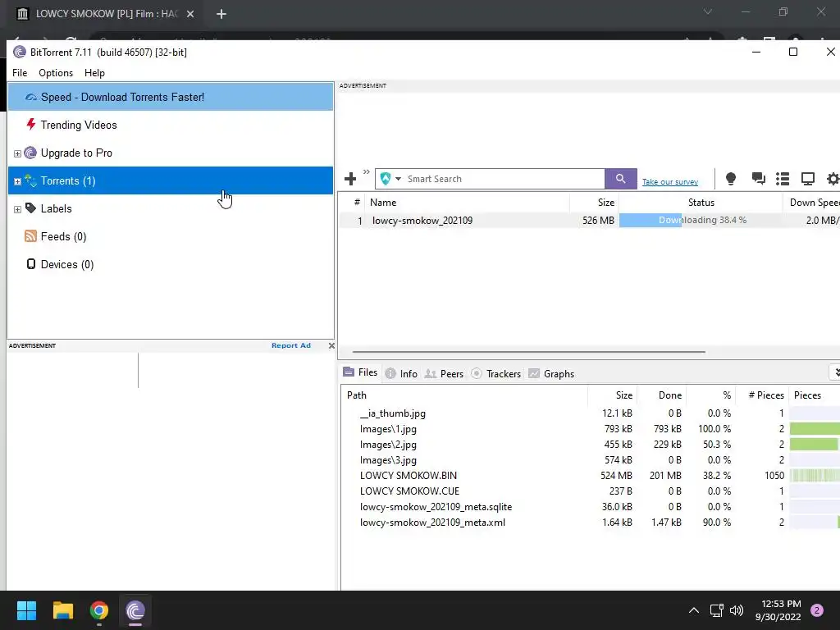Open a new tab in Chrome window
Image resolution: width=840 pixels, height=630 pixels.
(221, 14)
